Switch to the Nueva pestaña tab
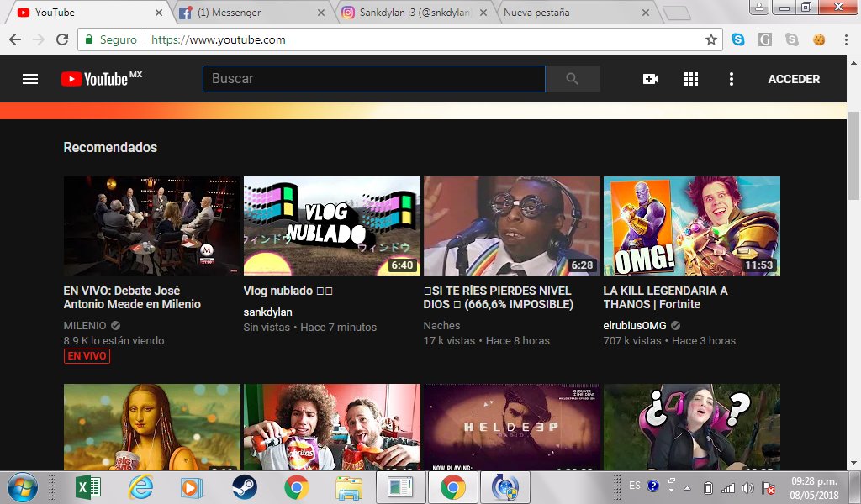Viewport: 861px width, 504px height. coord(573,12)
